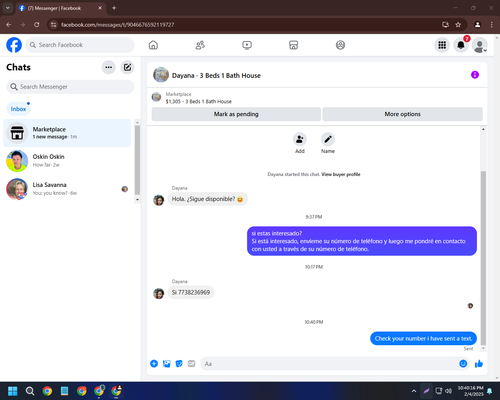500x400 pixels.
Task: Start a new message with compose icon
Action: coord(127,67)
